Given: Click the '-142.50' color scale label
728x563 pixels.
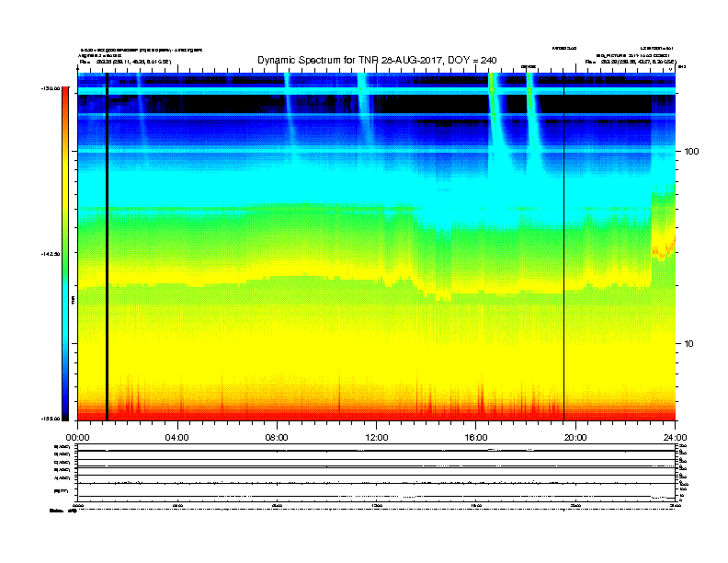Looking at the screenshot, I should point(51,254).
